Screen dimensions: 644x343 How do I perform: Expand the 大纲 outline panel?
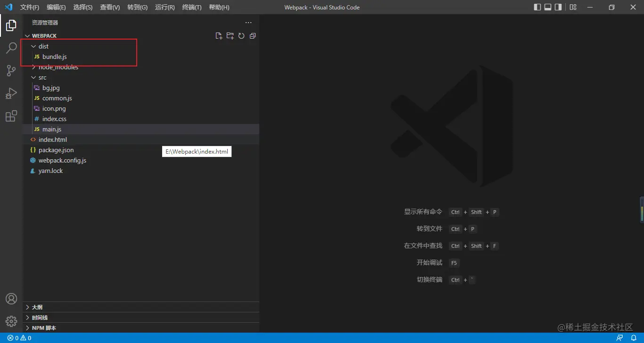(x=141, y=307)
